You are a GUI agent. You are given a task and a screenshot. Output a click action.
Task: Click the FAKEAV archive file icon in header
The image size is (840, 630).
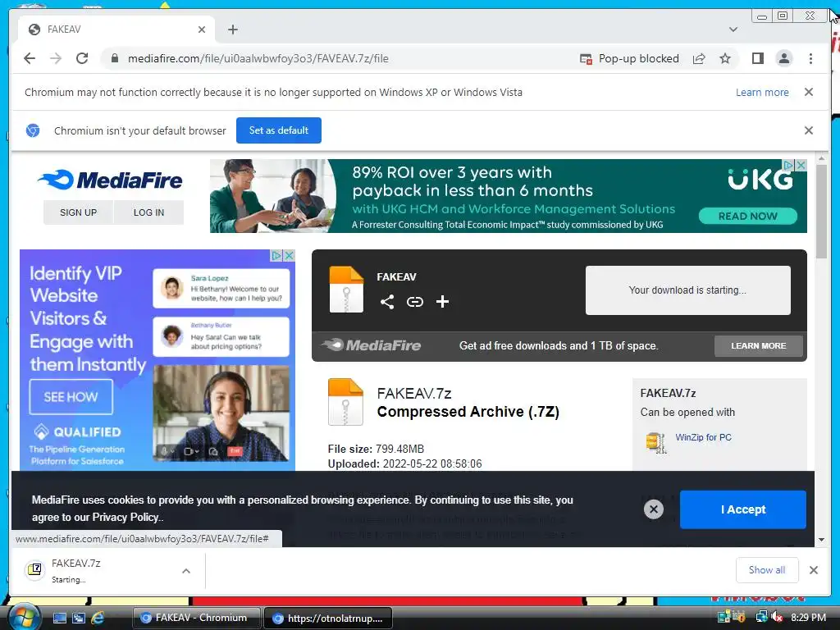(x=346, y=290)
